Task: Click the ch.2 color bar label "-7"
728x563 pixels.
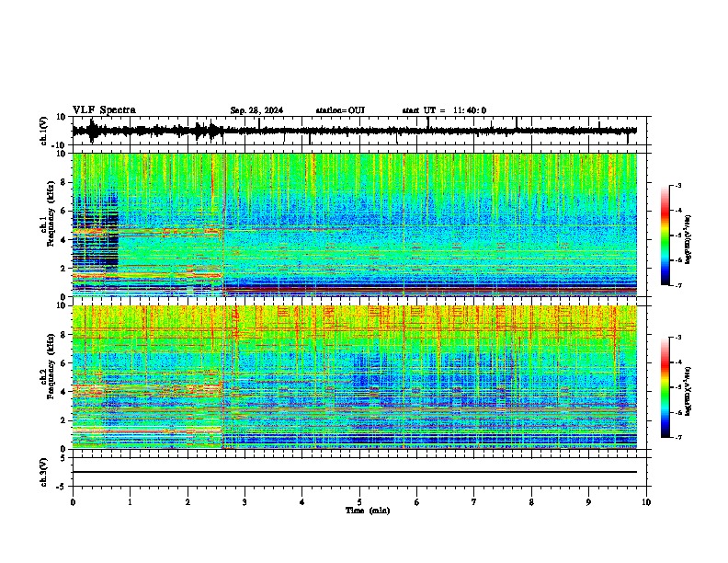Action: pos(677,438)
